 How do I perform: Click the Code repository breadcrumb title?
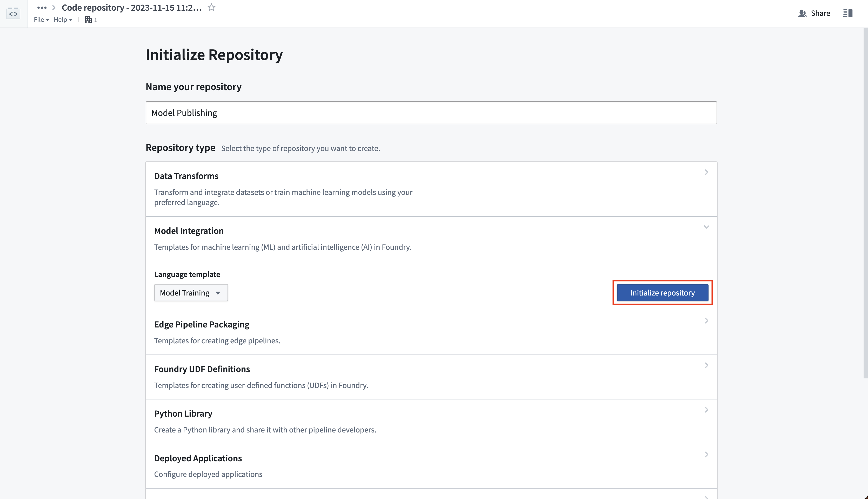[131, 8]
